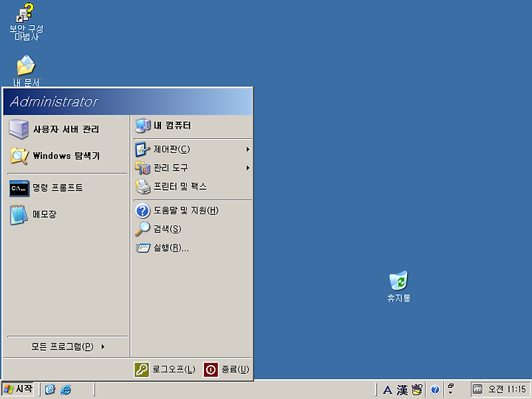The width and height of the screenshot is (532, 399).
Task: Open the 휴지통 recycle bin icon
Action: pos(398,281)
